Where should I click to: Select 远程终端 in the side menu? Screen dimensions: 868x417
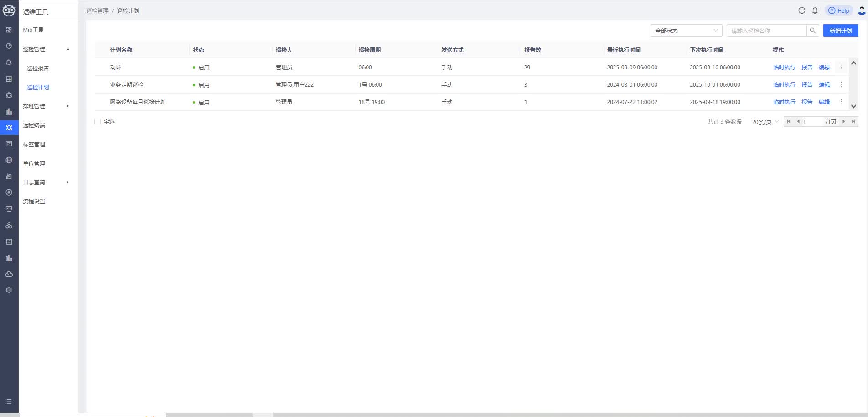coord(34,125)
